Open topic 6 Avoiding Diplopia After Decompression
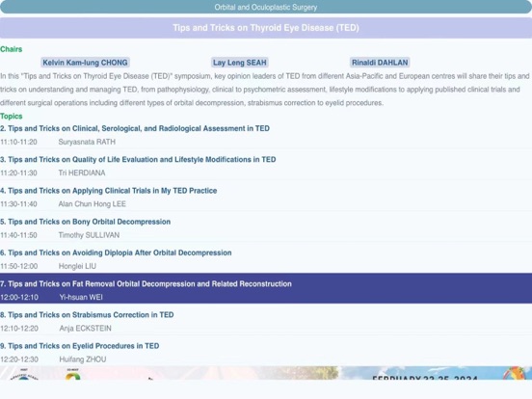The width and height of the screenshot is (532, 399). 116,253
